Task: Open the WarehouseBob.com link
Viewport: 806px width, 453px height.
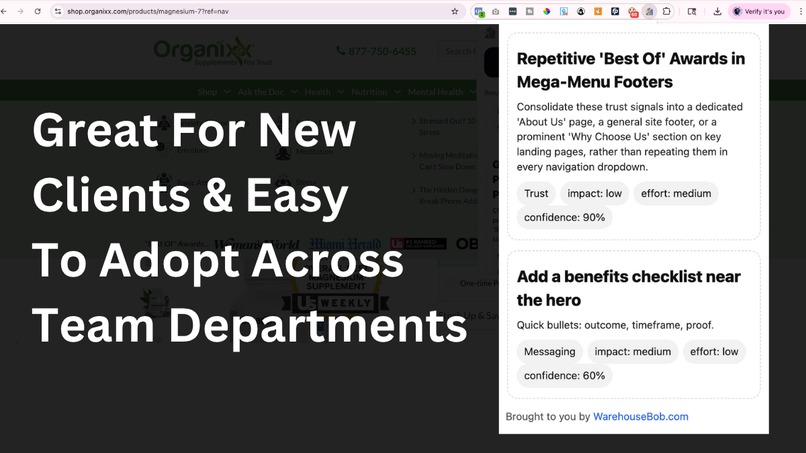Action: pos(640,416)
